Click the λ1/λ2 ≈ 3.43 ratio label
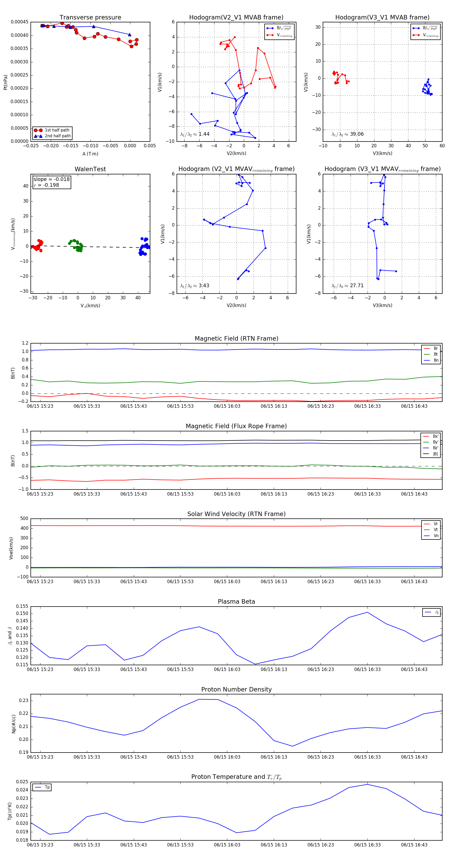Viewport: 473px width, 868px height. pyautogui.click(x=195, y=286)
